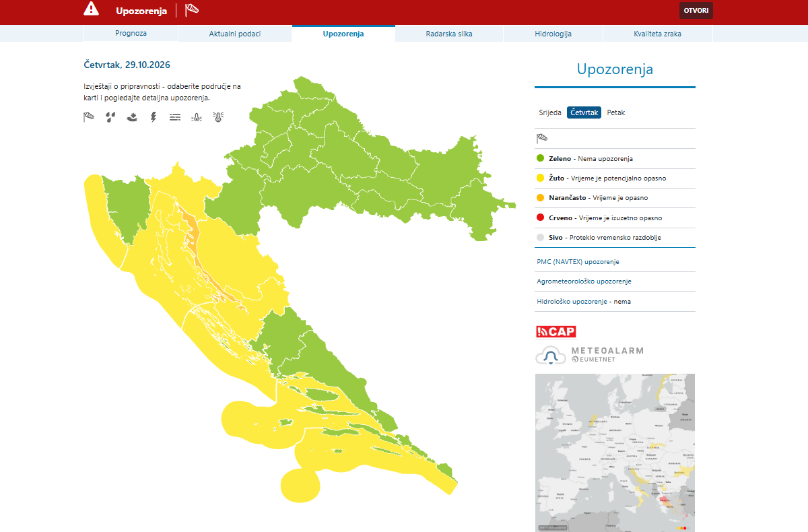
Task: Select the high temperature thermometer icon
Action: (218, 117)
